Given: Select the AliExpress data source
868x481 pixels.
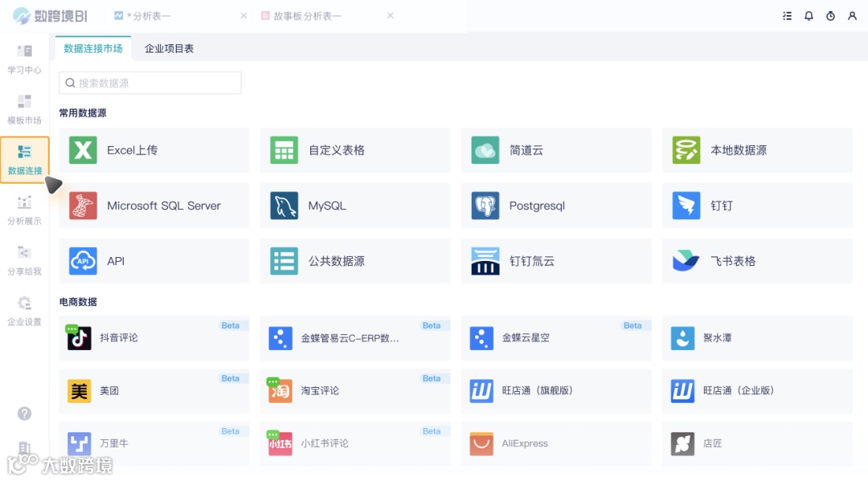Looking at the screenshot, I should point(556,443).
